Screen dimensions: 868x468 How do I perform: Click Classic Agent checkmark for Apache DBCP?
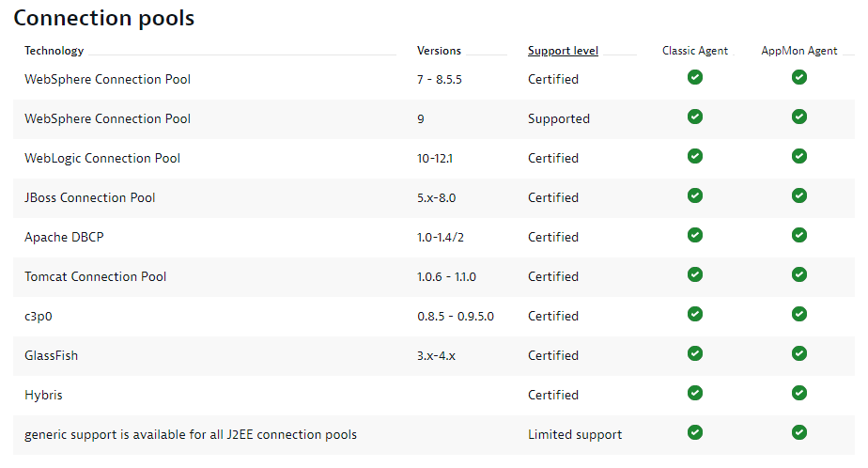(695, 235)
